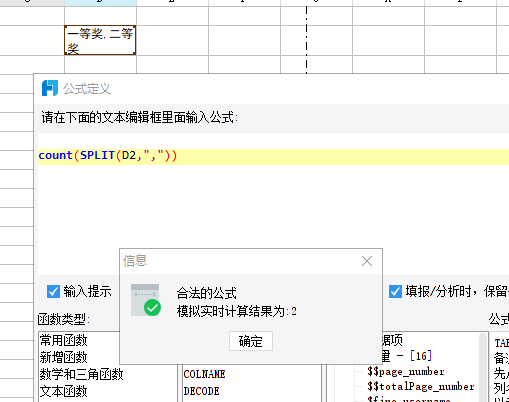The width and height of the screenshot is (509, 402).
Task: Click the green checkmark info icon
Action: [x=152, y=307]
